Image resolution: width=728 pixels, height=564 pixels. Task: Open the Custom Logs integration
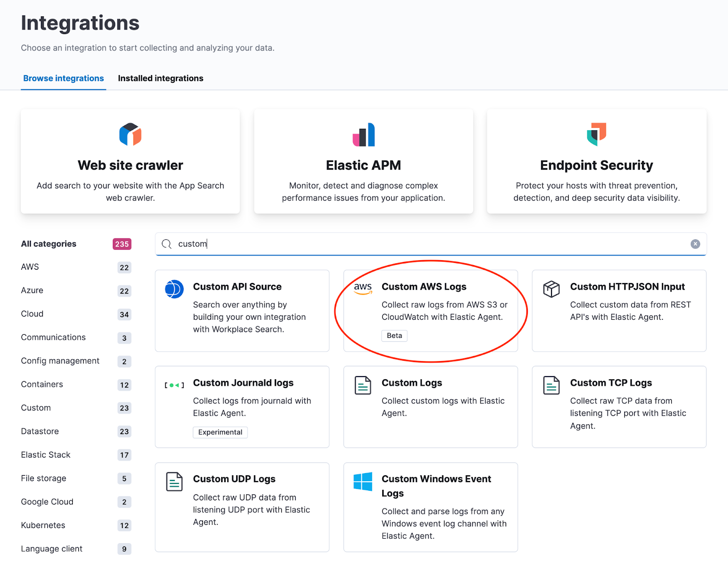click(x=411, y=383)
